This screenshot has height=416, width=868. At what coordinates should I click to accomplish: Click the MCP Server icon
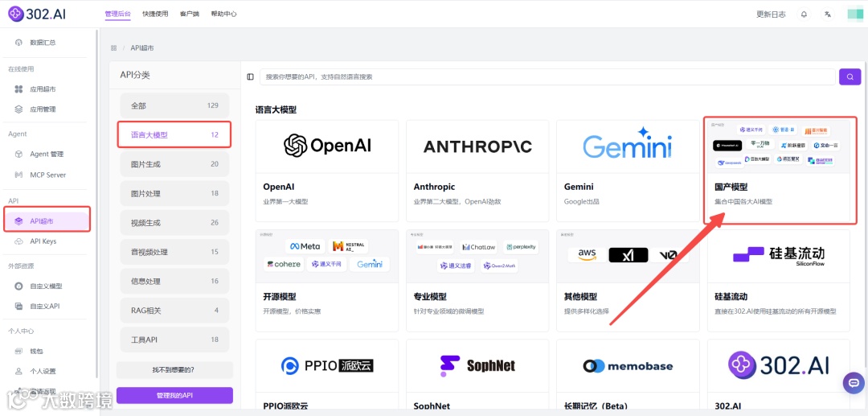(x=18, y=175)
